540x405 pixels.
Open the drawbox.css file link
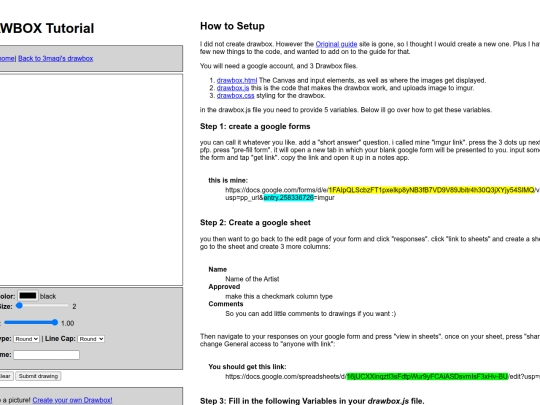[x=235, y=95]
